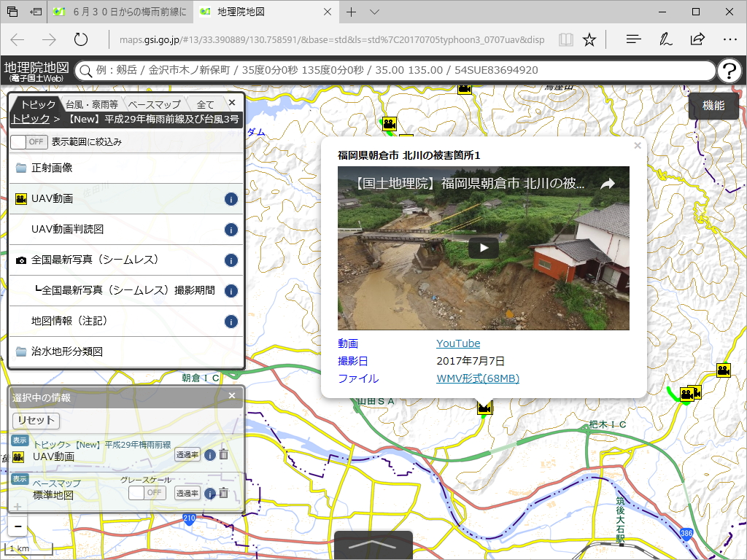This screenshot has width=747, height=560.
Task: Zoom out with the minus button
Action: click(x=18, y=526)
